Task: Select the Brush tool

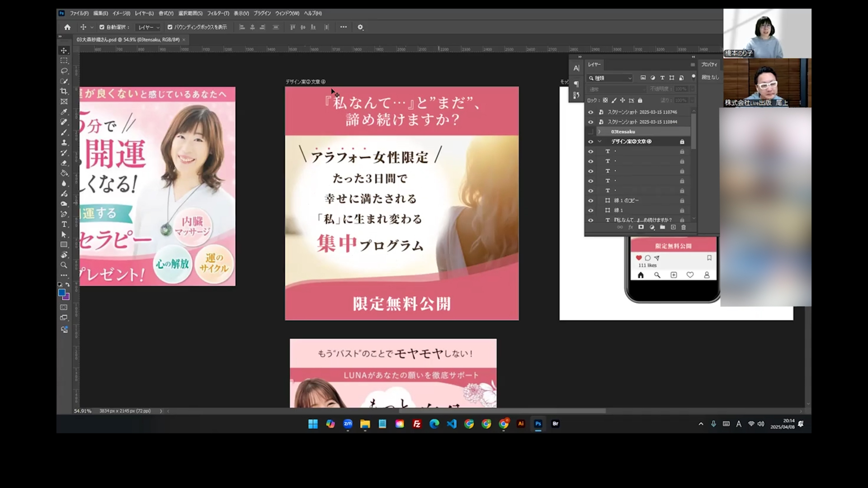Action: tap(64, 132)
